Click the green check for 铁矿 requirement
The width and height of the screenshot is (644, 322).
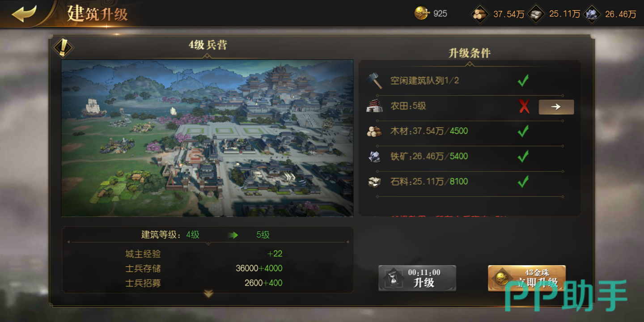[x=523, y=156]
